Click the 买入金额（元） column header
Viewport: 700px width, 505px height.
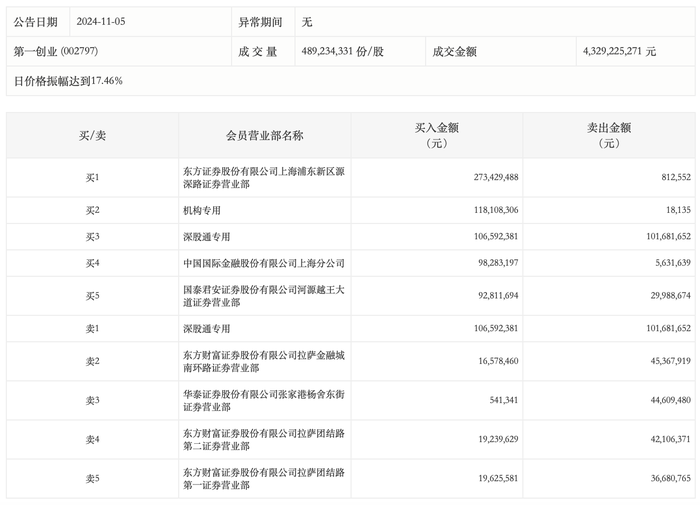(x=436, y=136)
